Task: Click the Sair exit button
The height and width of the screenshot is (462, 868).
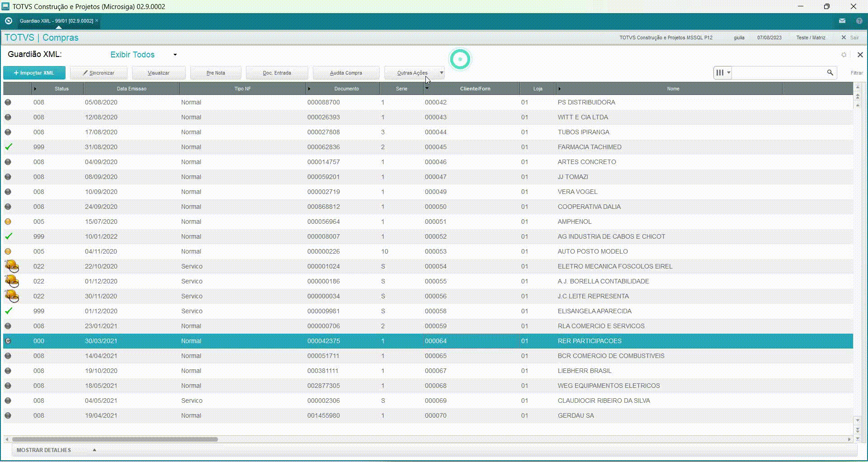Action: click(850, 38)
